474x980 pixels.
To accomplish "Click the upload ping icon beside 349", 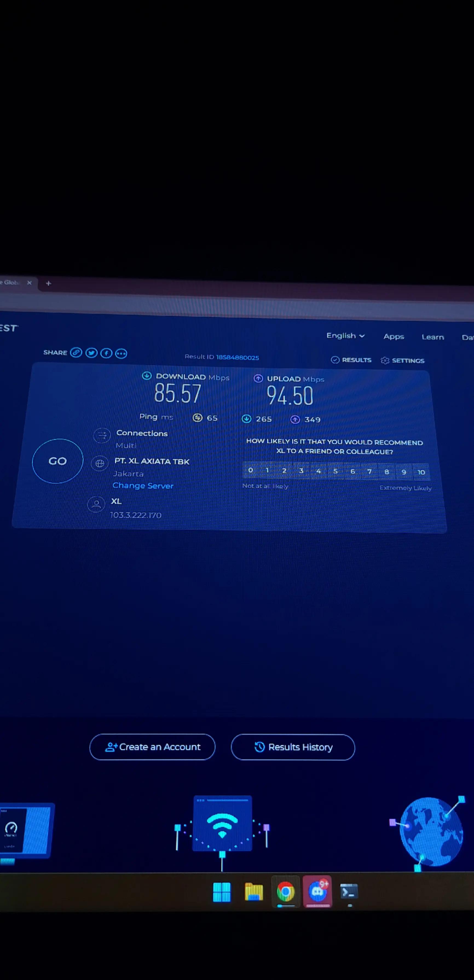I will pos(295,419).
